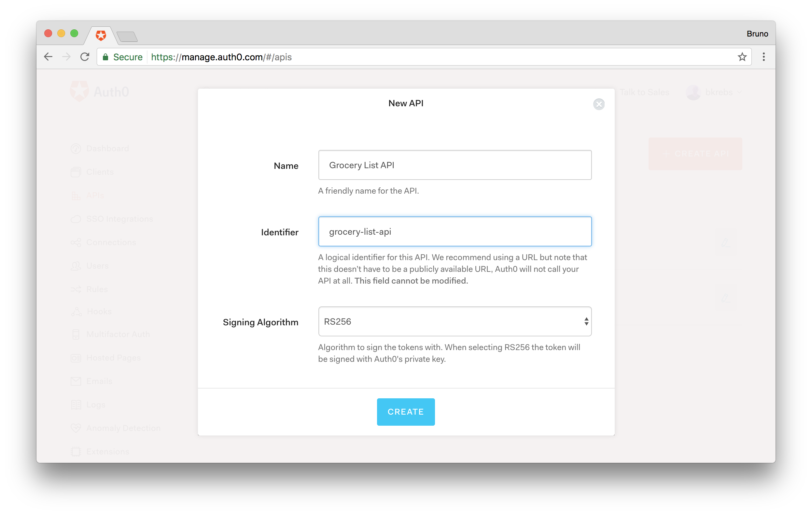Open SSO Integrations from the sidebar
The height and width of the screenshot is (515, 812).
(76, 219)
